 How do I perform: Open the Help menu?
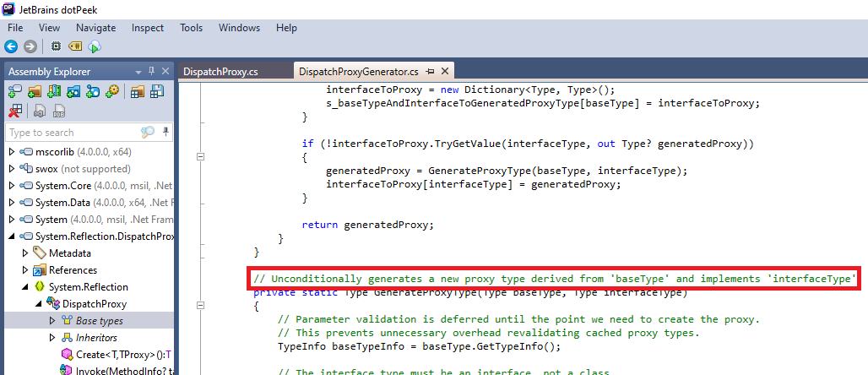tap(286, 28)
